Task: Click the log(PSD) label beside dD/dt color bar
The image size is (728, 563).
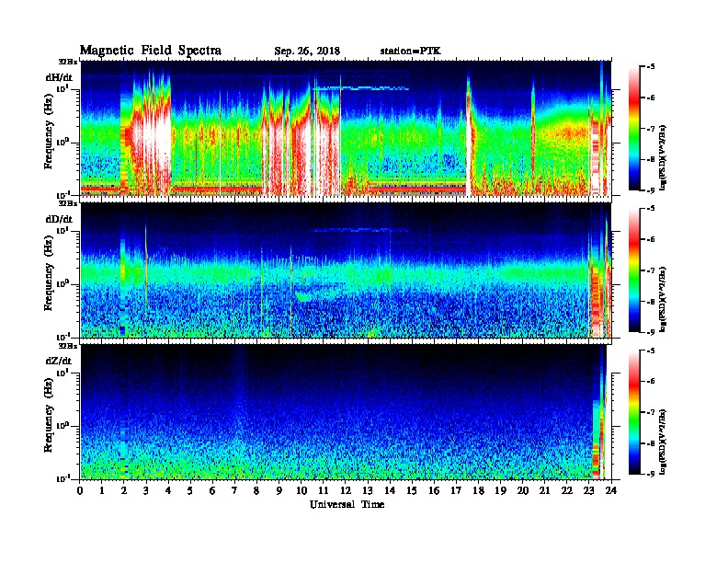Action: [663, 299]
